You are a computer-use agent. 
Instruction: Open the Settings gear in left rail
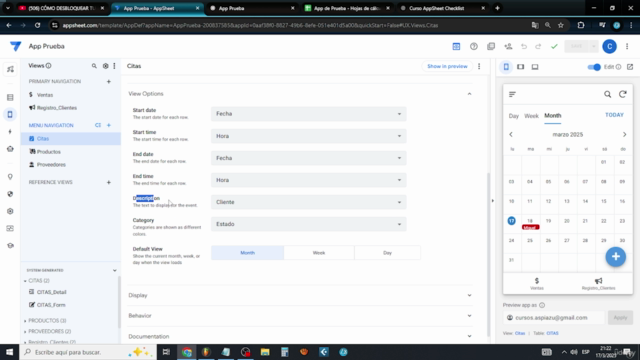(10, 211)
